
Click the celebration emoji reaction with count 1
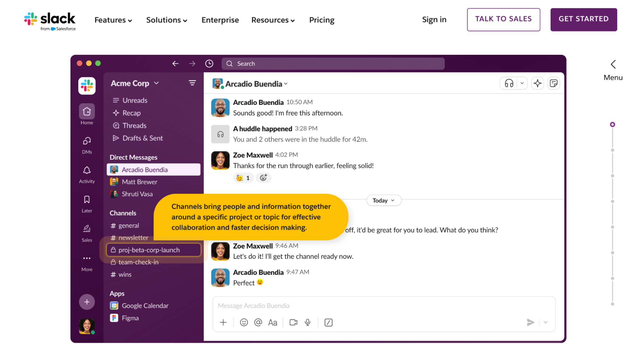point(243,178)
